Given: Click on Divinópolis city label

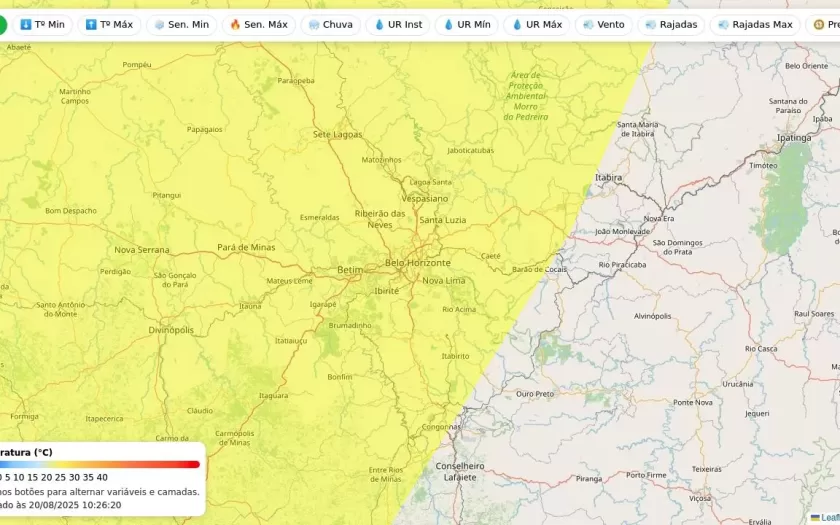Looking at the screenshot, I should click(170, 329).
